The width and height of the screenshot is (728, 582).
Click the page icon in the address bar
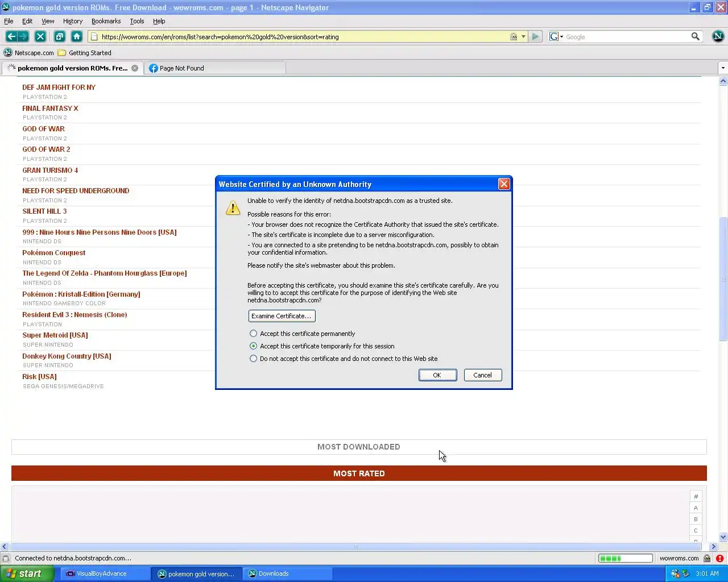94,37
